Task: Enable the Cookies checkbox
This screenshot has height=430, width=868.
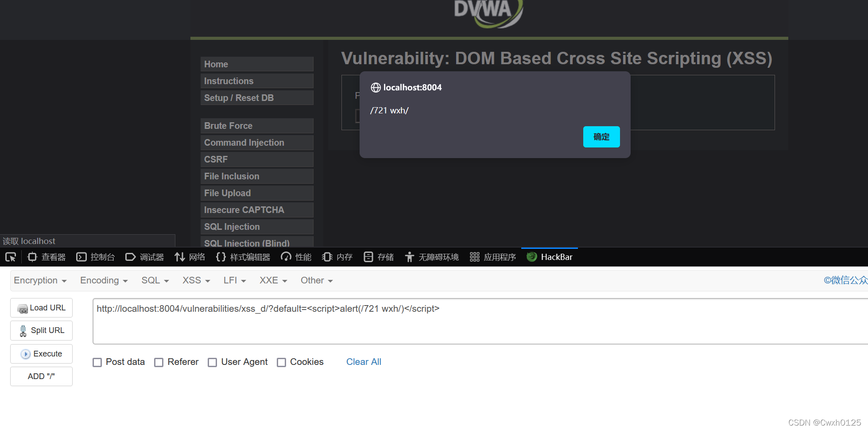Action: (x=281, y=362)
